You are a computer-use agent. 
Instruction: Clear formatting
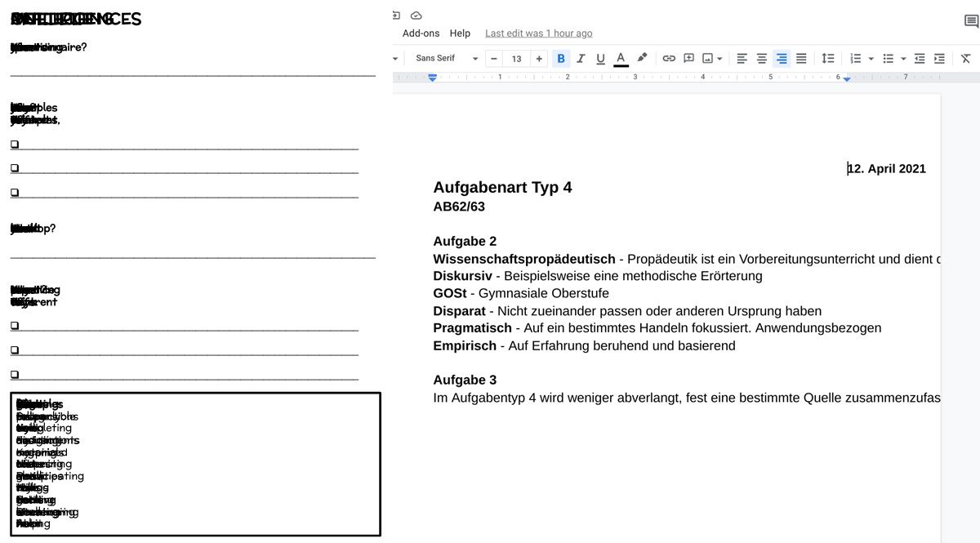(x=965, y=58)
